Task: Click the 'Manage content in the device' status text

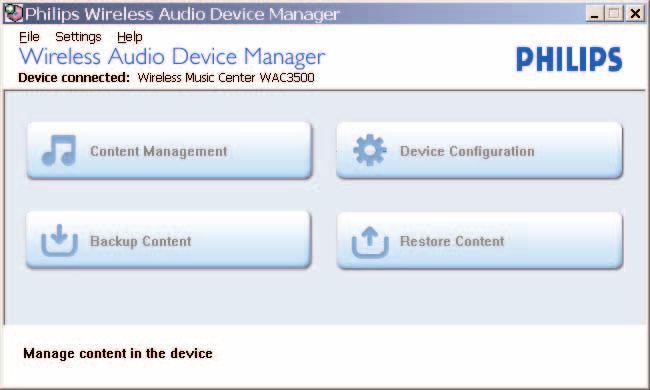Action: pyautogui.click(x=118, y=354)
